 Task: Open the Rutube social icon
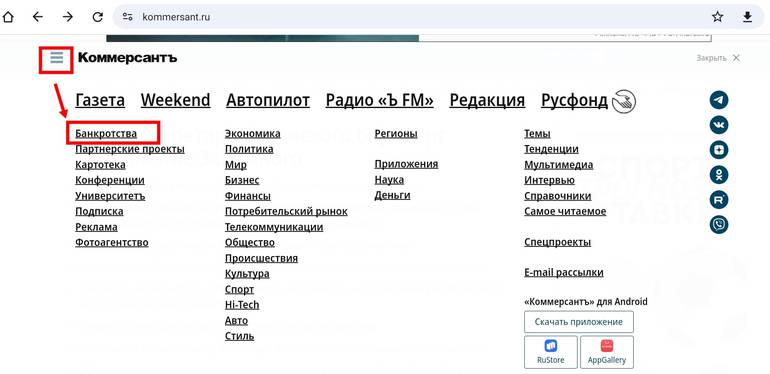point(719,200)
